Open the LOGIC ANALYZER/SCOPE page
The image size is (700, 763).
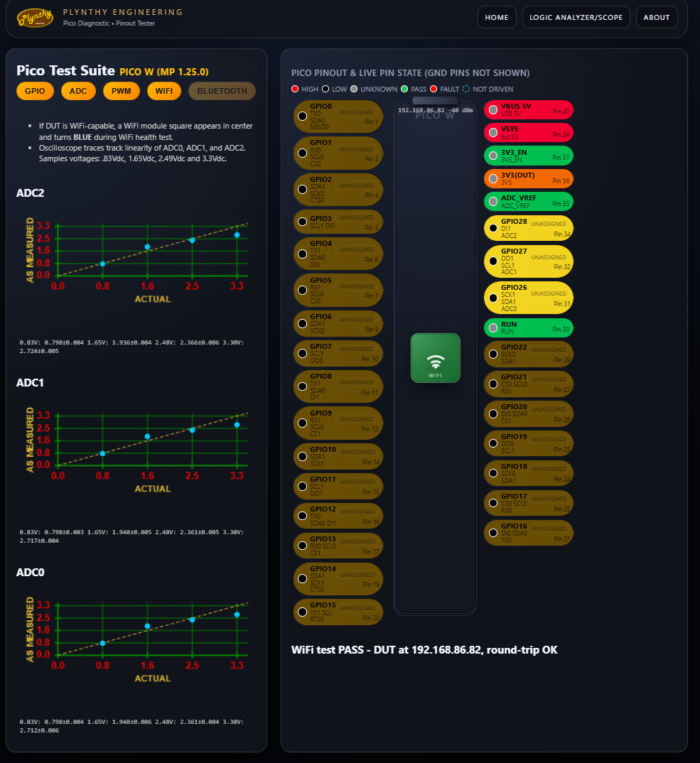(x=576, y=18)
